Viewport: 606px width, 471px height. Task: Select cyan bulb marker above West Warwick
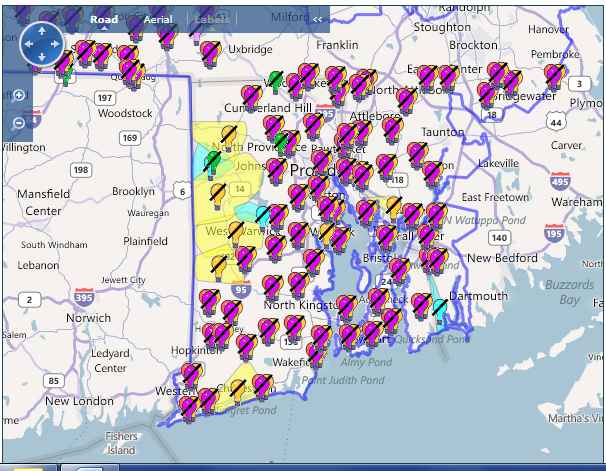coord(263,216)
